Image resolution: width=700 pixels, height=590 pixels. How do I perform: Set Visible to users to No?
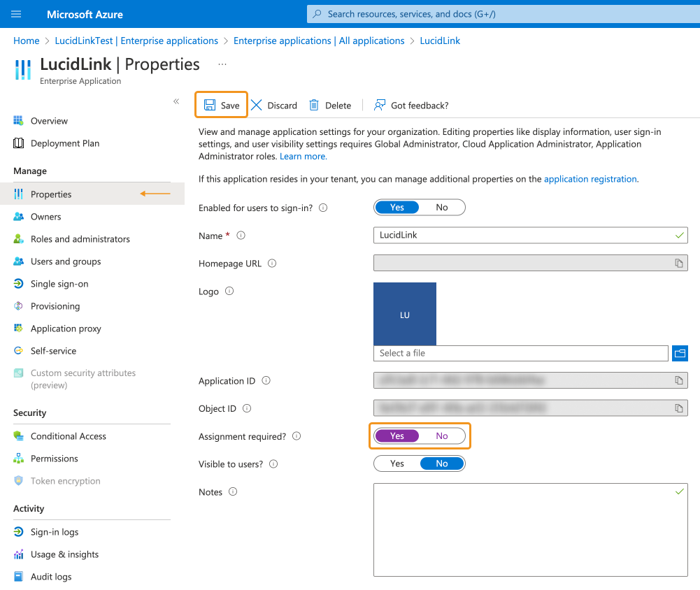(442, 463)
